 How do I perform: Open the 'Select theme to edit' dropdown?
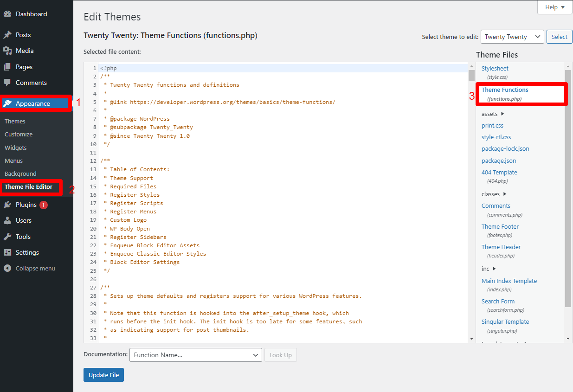(512, 37)
